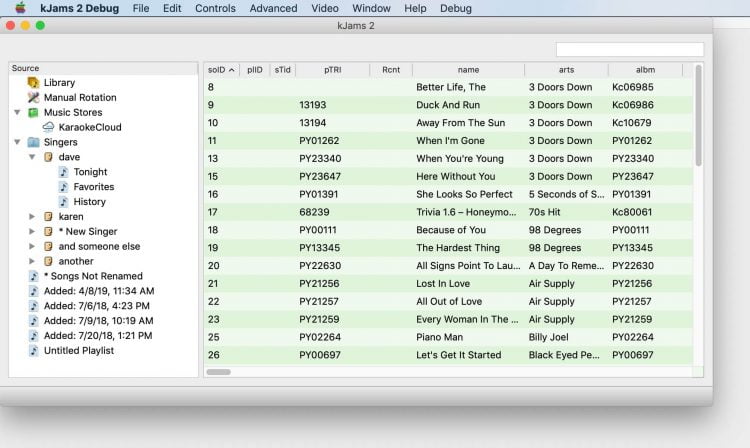This screenshot has height=448, width=750.
Task: Sort by the name column header
Action: click(468, 70)
